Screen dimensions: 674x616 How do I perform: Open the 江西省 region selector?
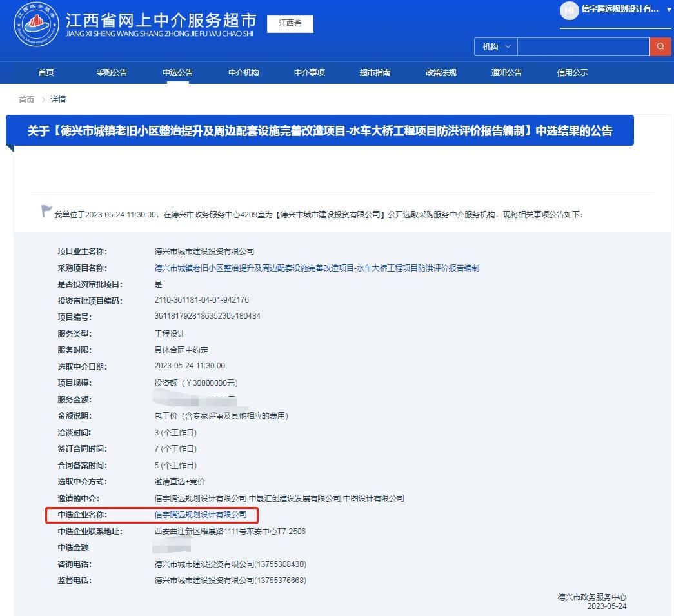click(290, 23)
